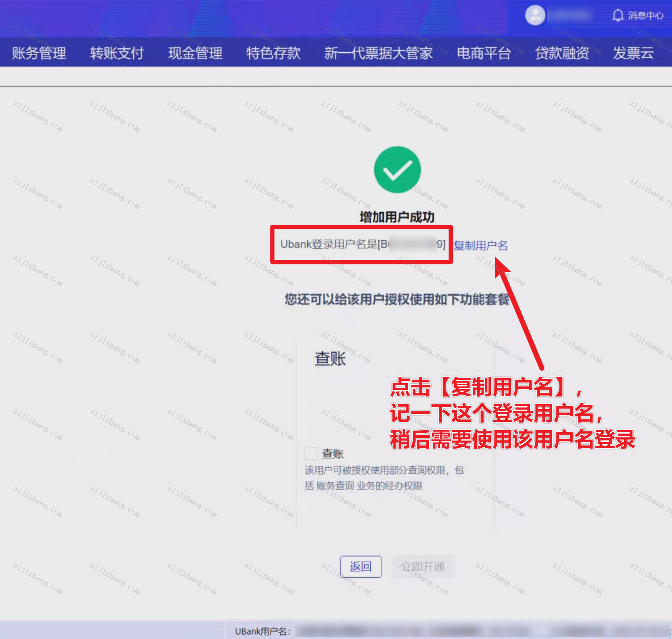Click the 返回 button
This screenshot has width=672, height=639.
coord(361,567)
